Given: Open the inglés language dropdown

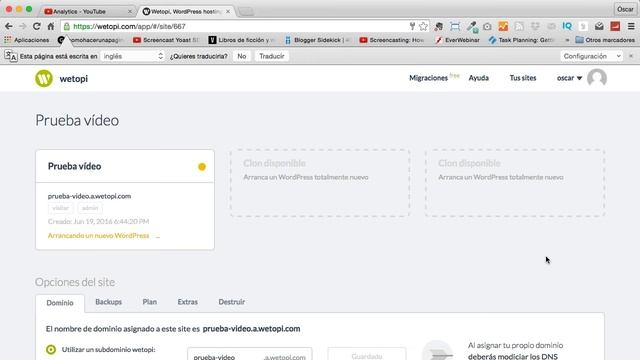Looking at the screenshot, I should 133,56.
